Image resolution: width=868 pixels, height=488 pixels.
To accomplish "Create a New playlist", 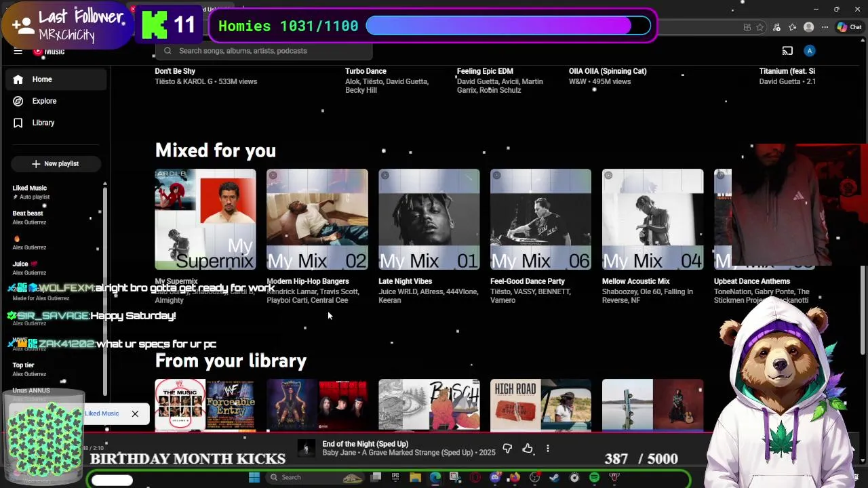I will [56, 163].
